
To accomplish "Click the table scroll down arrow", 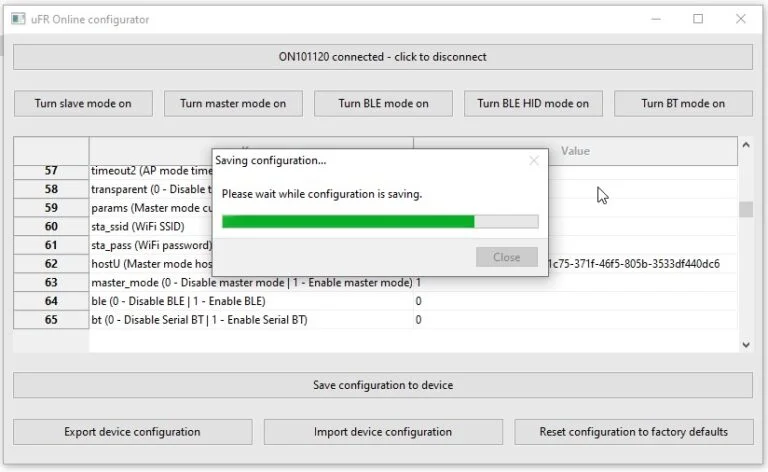I will point(745,345).
